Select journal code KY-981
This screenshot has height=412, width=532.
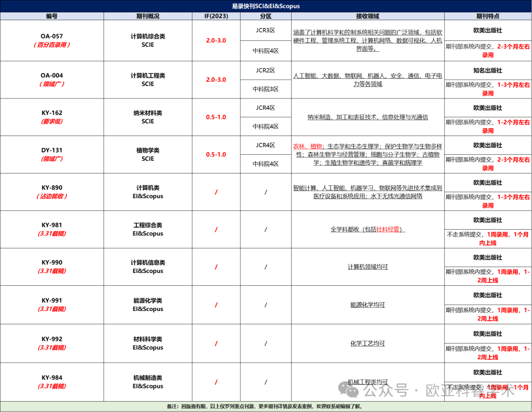click(x=52, y=225)
